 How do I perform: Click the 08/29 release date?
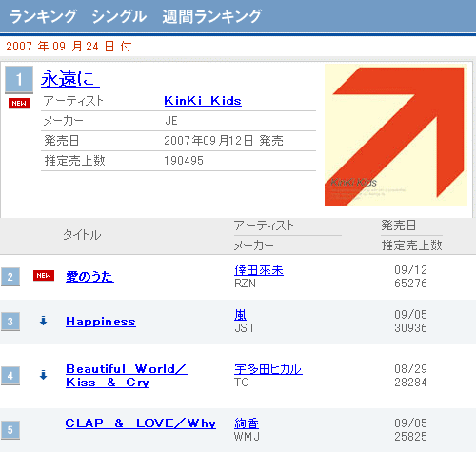pos(410,369)
